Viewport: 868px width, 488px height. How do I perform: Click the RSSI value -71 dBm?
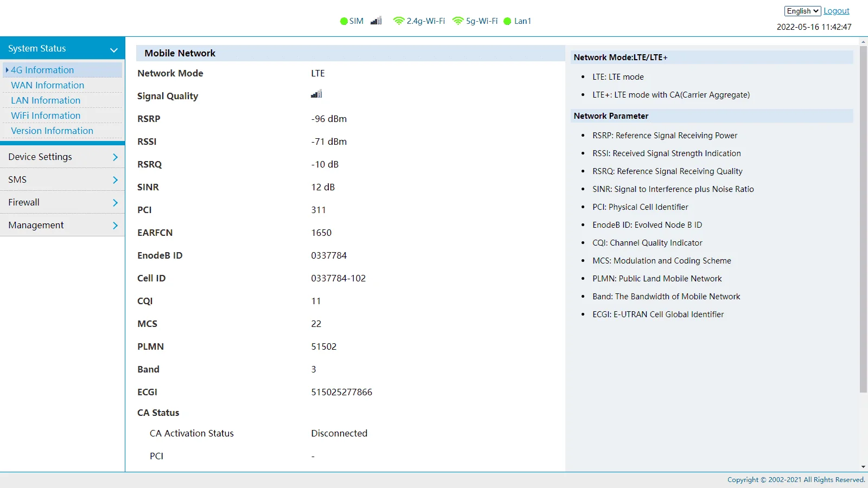click(x=329, y=142)
